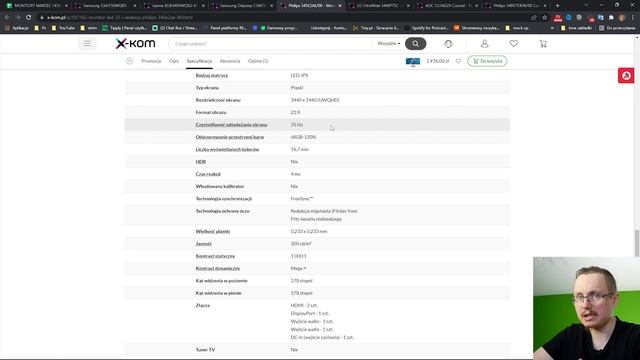Open the Wszystkie category dropdown
This screenshot has width=640, height=360.
389,44
